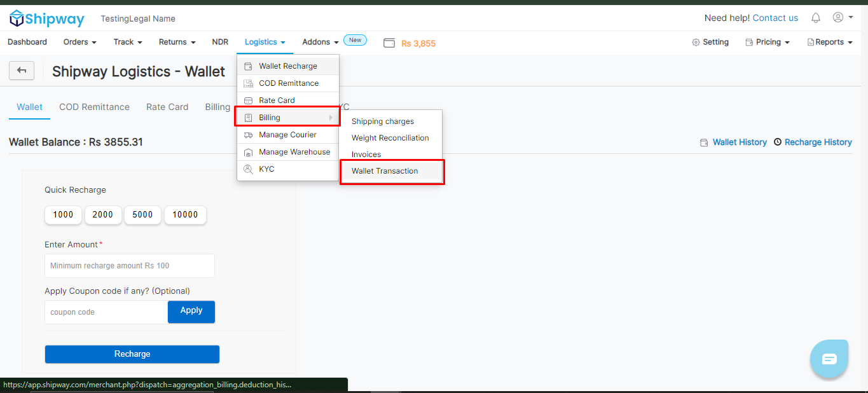Click the Manage Courier truck icon
Viewport: 868px width, 393px height.
(248, 135)
